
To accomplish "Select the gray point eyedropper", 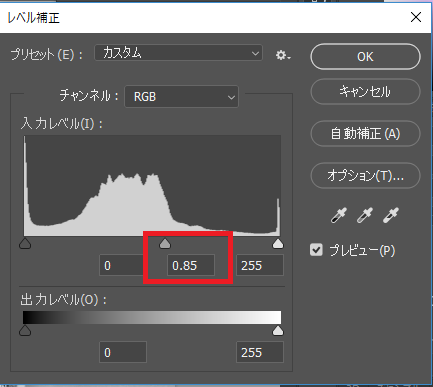I will tap(365, 215).
